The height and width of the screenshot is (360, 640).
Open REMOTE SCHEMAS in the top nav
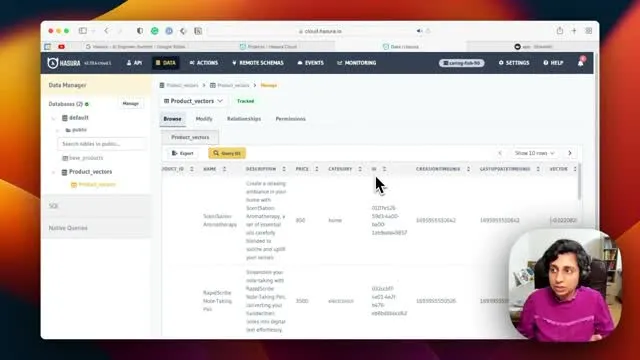(258, 63)
